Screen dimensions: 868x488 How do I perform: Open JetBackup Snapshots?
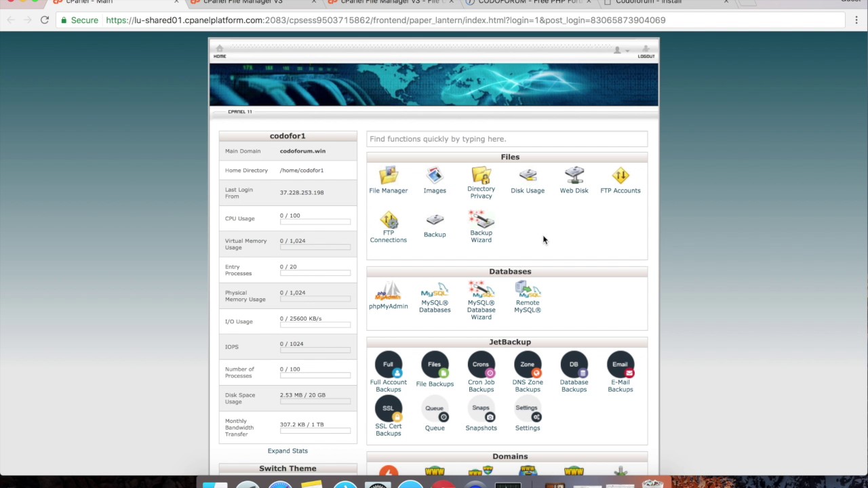click(x=481, y=415)
